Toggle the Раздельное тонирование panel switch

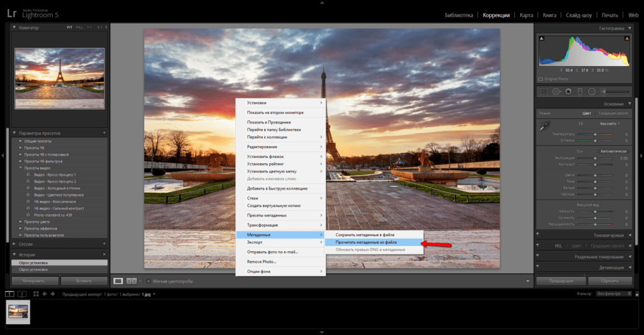[537, 256]
